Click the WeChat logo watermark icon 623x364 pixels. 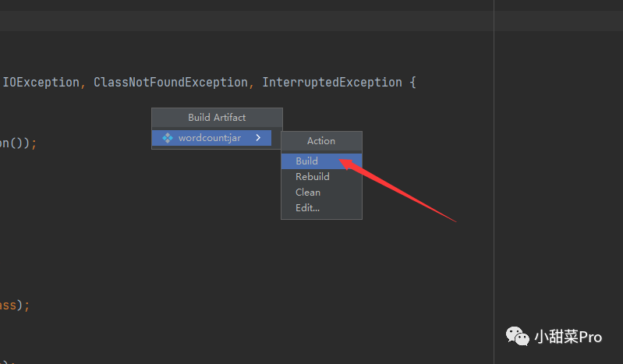(517, 337)
